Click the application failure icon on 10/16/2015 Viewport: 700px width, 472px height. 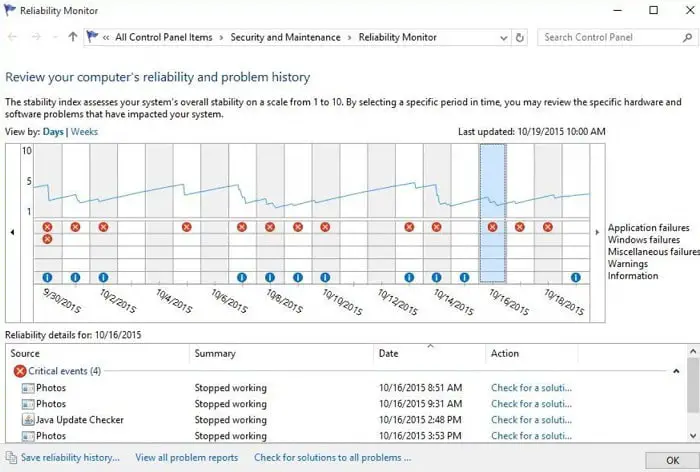492,227
